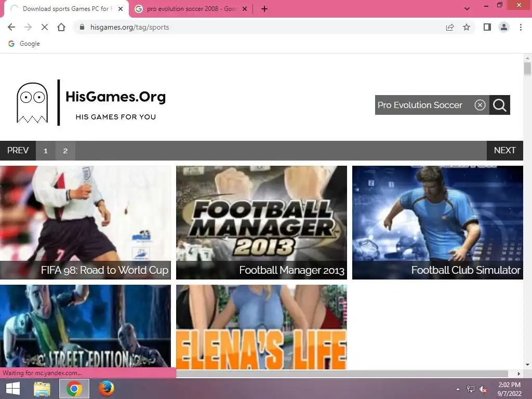This screenshot has width=532, height=399.
Task: Toggle the browser side panel
Action: 487,27
